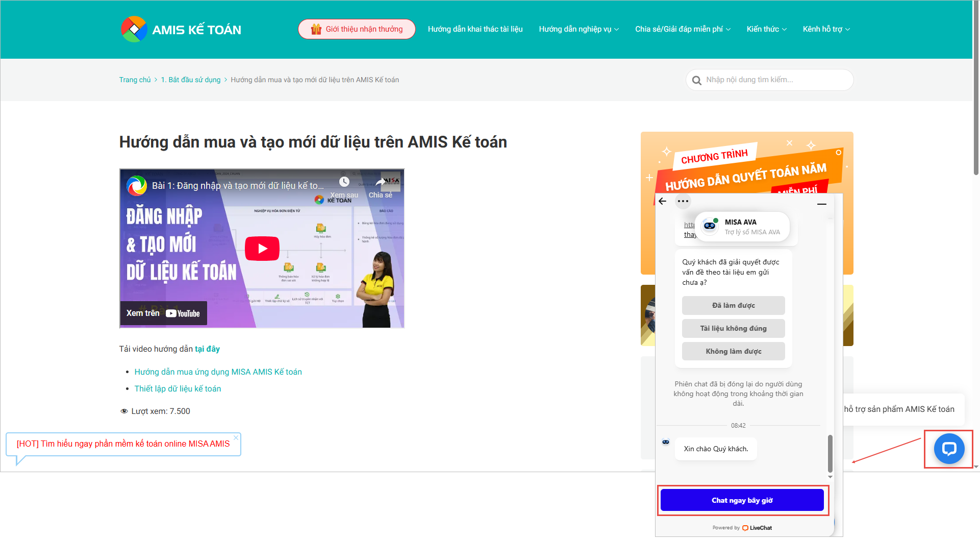Open Thiết lập dữ liệu kế toán link
This screenshot has height=539, width=980.
(x=178, y=389)
